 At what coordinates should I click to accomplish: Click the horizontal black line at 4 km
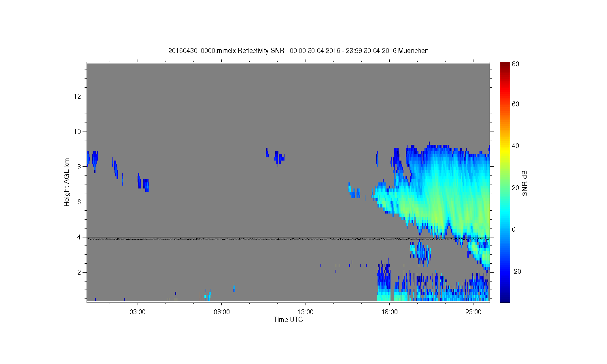coord(288,237)
